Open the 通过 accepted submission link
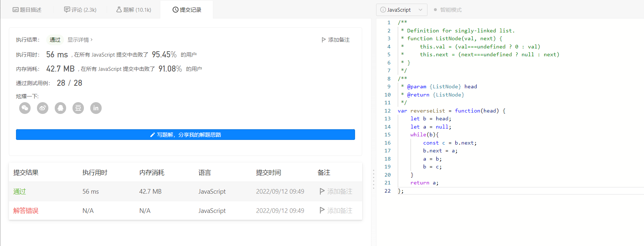 [x=20, y=192]
